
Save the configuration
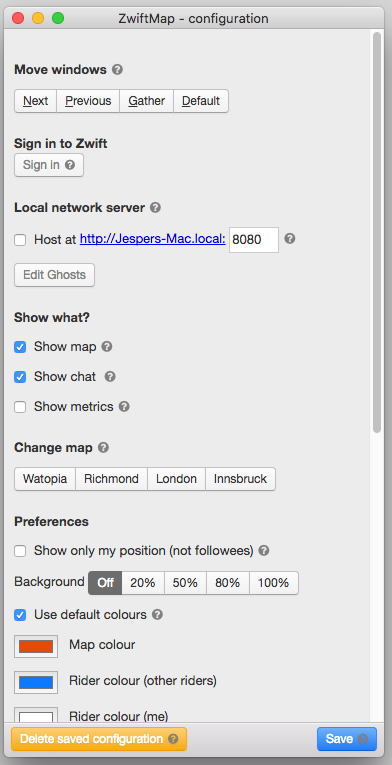(x=347, y=739)
